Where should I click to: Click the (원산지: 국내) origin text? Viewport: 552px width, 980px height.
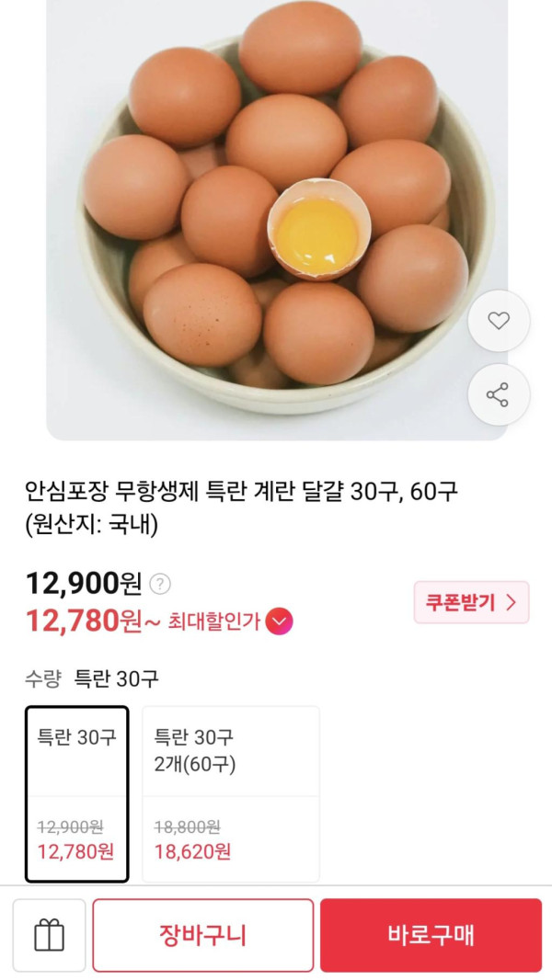[x=92, y=525]
